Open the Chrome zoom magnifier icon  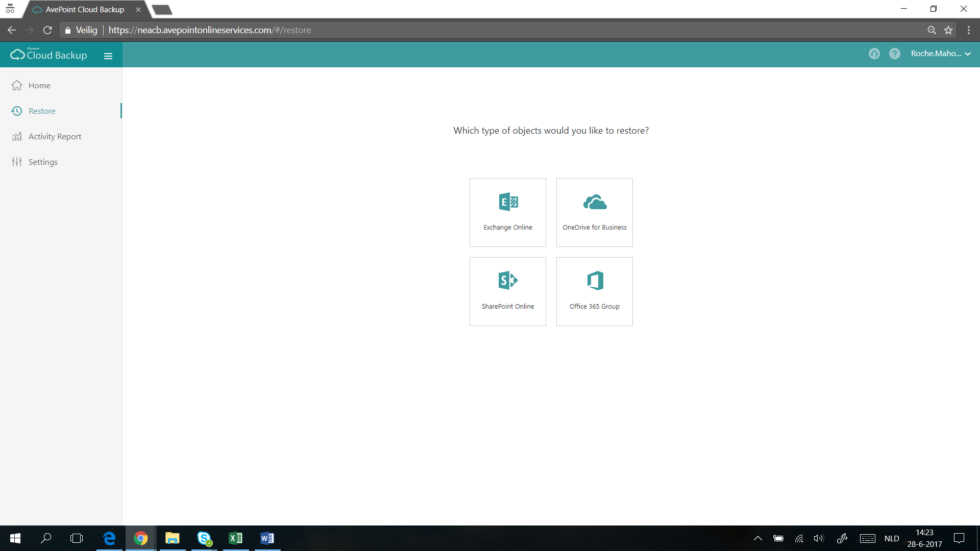coord(932,30)
